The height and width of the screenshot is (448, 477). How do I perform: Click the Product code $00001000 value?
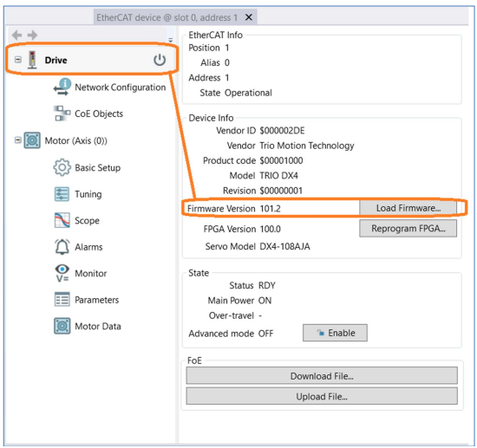281,161
